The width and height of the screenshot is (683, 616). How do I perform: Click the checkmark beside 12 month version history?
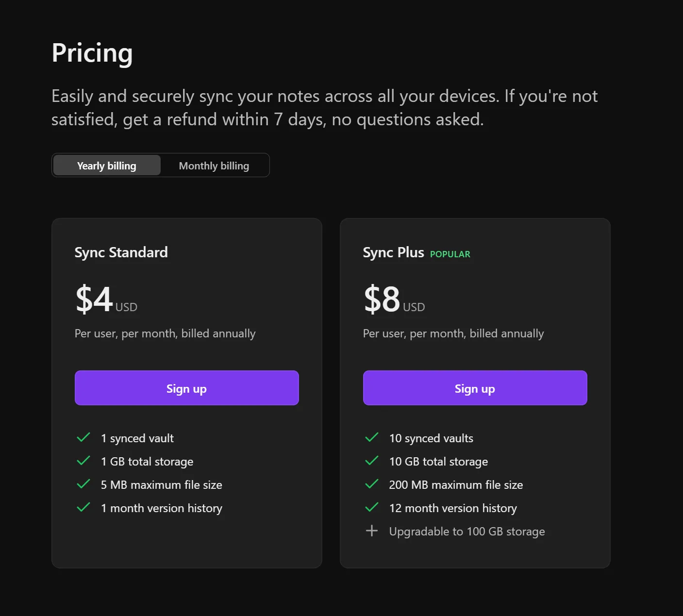point(372,508)
